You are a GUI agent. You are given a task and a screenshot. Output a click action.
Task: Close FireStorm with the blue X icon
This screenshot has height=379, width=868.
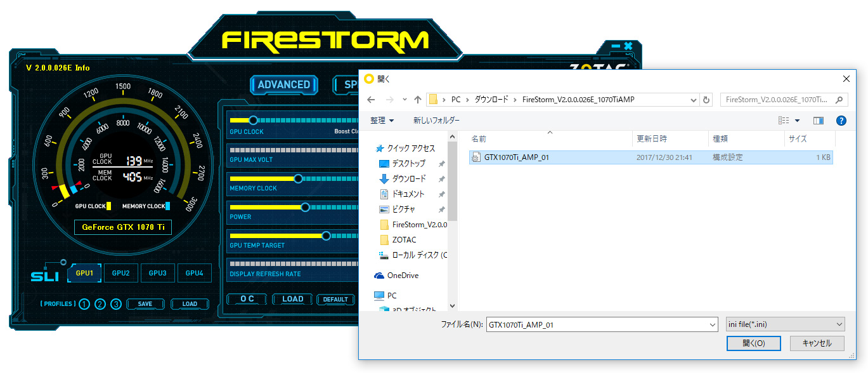pos(628,46)
